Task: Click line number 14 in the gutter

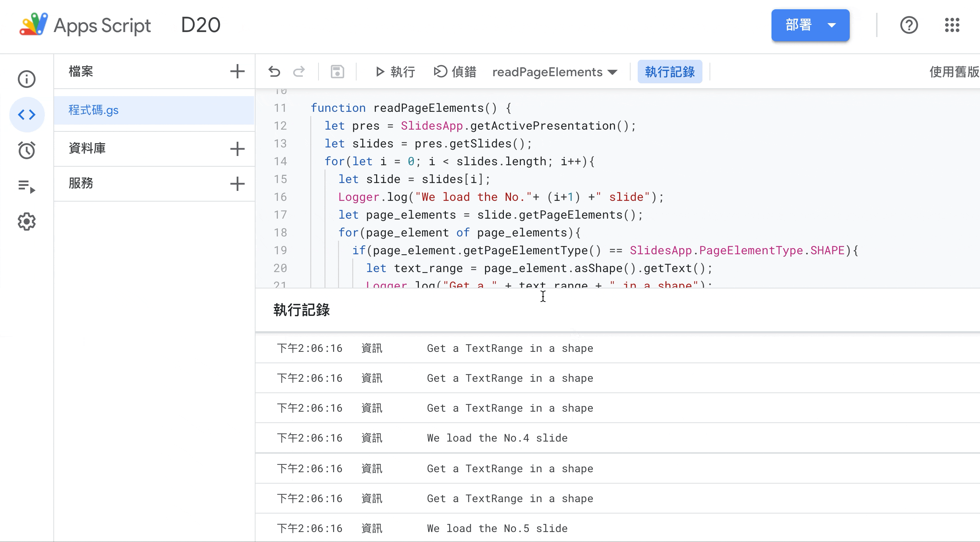Action: pyautogui.click(x=280, y=161)
